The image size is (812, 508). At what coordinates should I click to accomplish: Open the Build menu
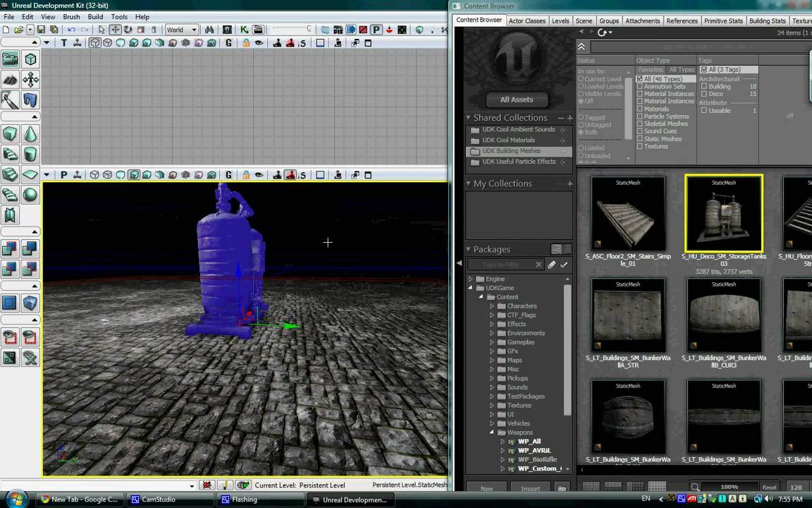tap(95, 17)
